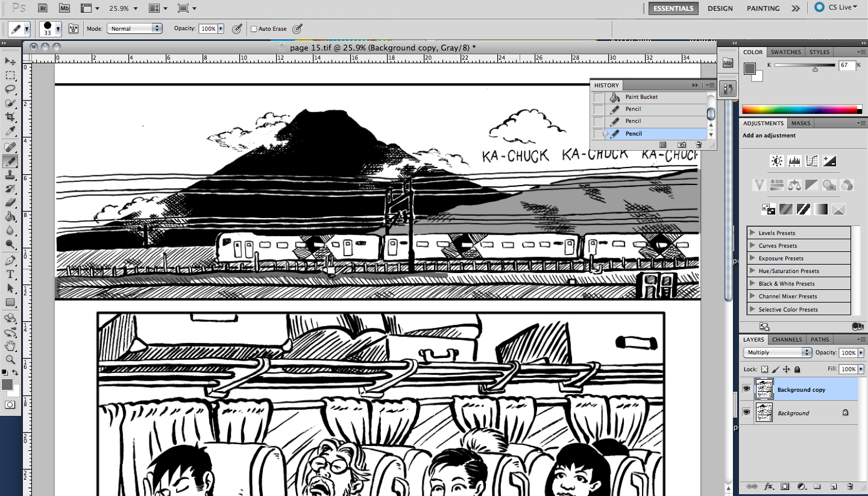Activate the PAINTING workspace
This screenshot has height=496, width=868.
pos(763,8)
